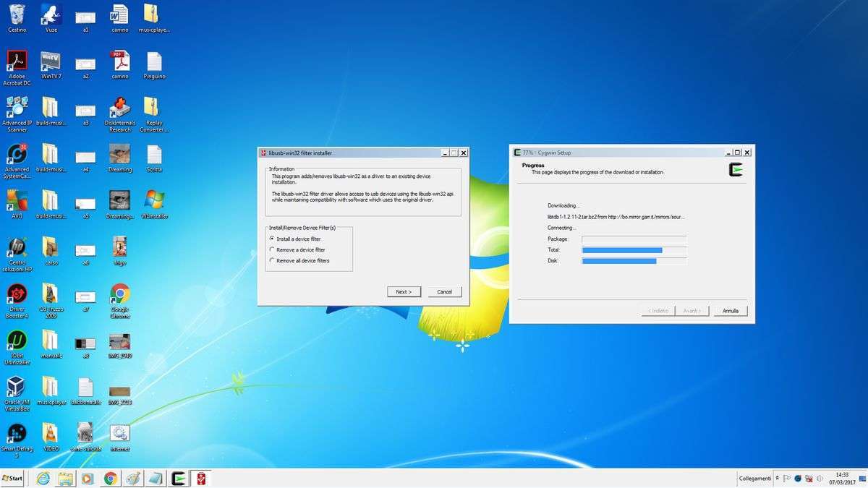Open the Action Center flag icon
The width and height of the screenshot is (868, 488).
(x=787, y=479)
